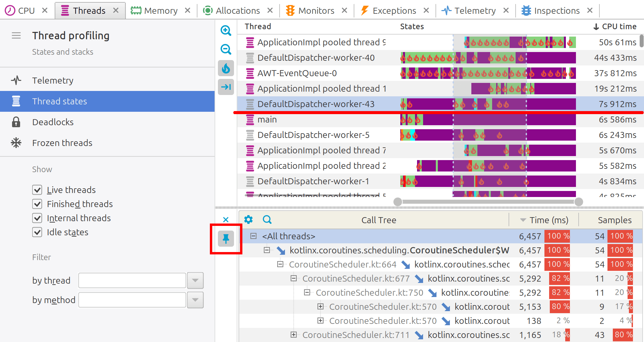Open the Telemetry sidebar section

107,80
